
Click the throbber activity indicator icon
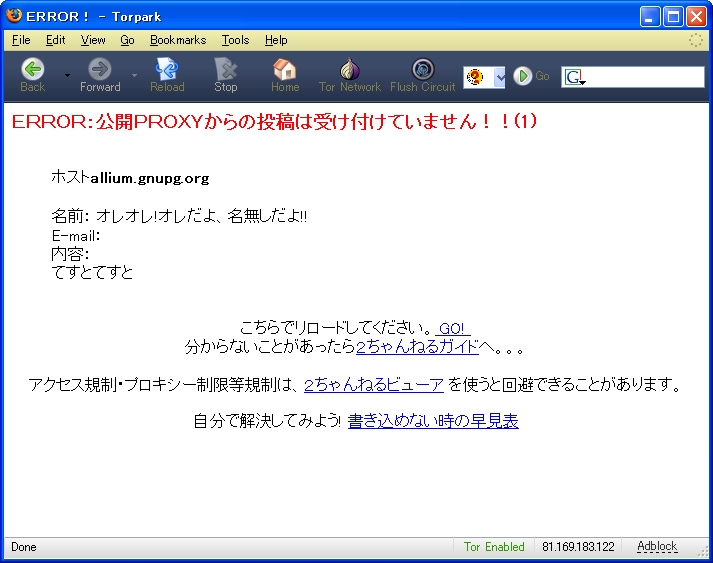pyautogui.click(x=695, y=40)
